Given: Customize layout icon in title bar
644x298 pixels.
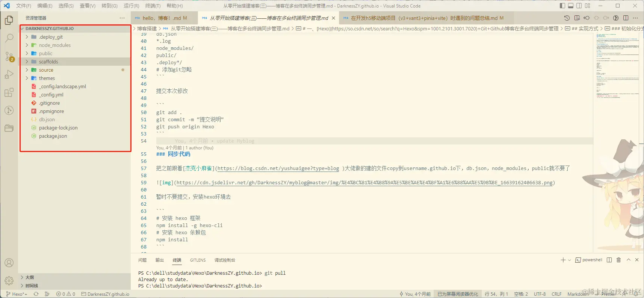Looking at the screenshot, I should 588,6.
